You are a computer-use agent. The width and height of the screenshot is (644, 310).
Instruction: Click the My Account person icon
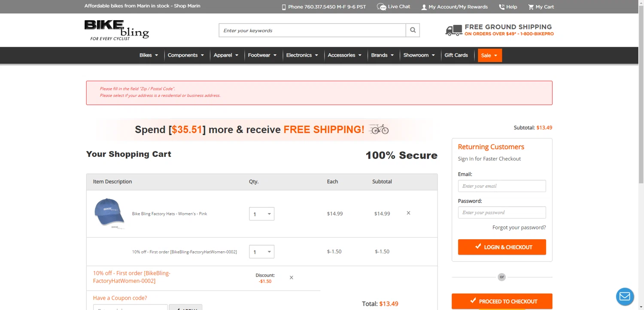click(424, 7)
